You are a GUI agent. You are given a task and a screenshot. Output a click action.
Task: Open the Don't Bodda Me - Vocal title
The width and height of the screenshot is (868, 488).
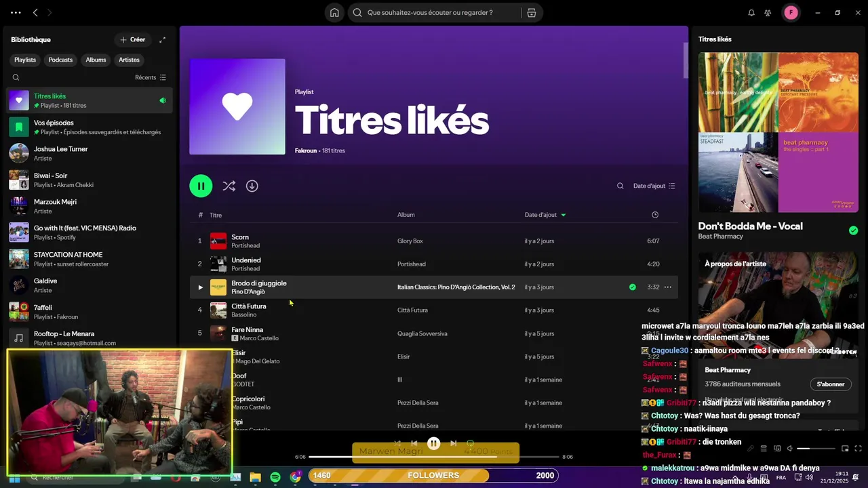pyautogui.click(x=750, y=226)
